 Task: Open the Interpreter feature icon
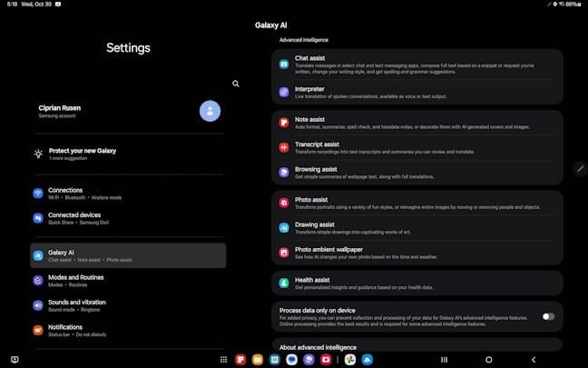(284, 92)
